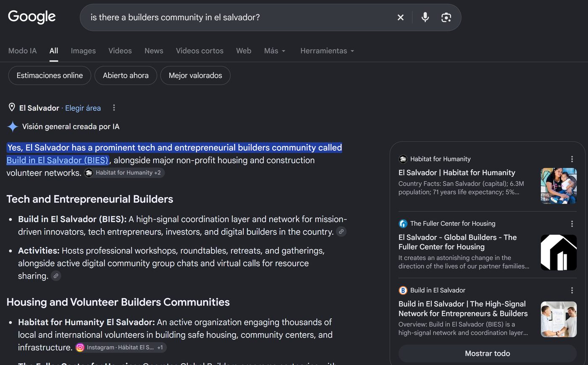
Task: Open Habitat for Humanity card options menu
Action: [x=572, y=159]
